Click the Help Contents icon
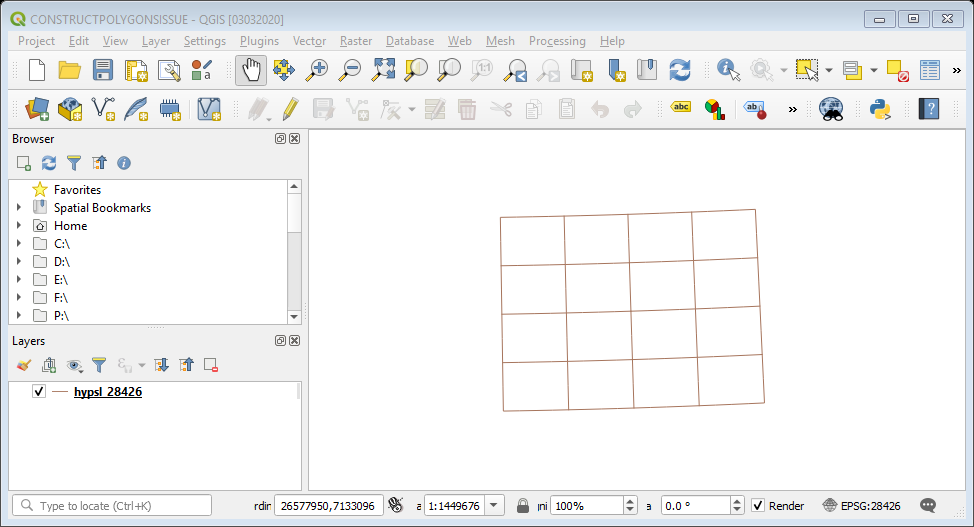 point(929,109)
